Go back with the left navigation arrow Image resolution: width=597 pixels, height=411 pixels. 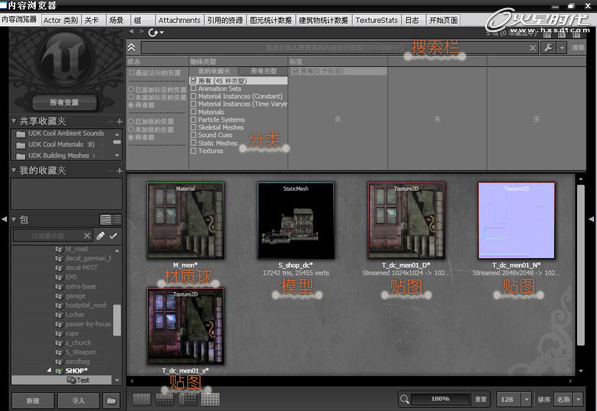pyautogui.click(x=132, y=32)
